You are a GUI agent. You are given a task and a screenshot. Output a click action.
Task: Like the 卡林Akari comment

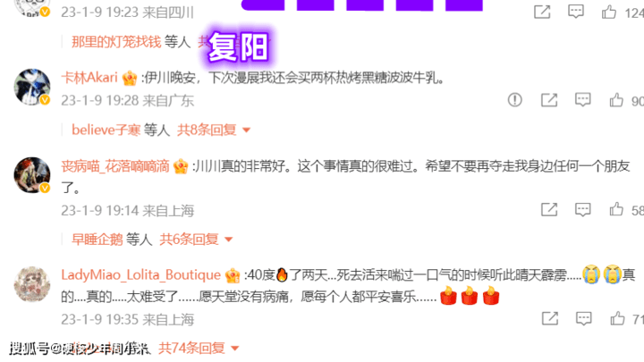pos(616,100)
